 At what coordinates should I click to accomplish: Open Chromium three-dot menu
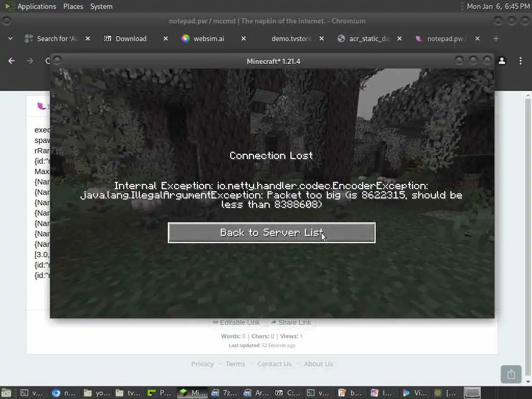(521, 61)
